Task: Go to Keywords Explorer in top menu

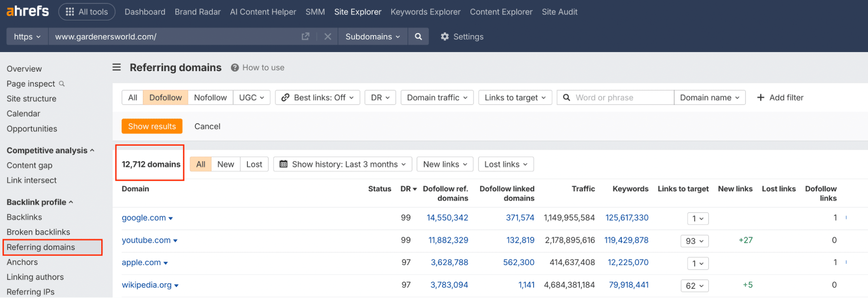Action: pos(425,12)
